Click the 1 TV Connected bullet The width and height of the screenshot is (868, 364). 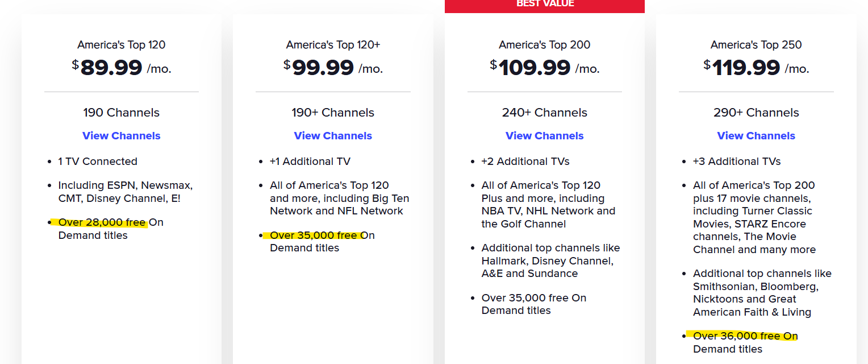coord(98,162)
